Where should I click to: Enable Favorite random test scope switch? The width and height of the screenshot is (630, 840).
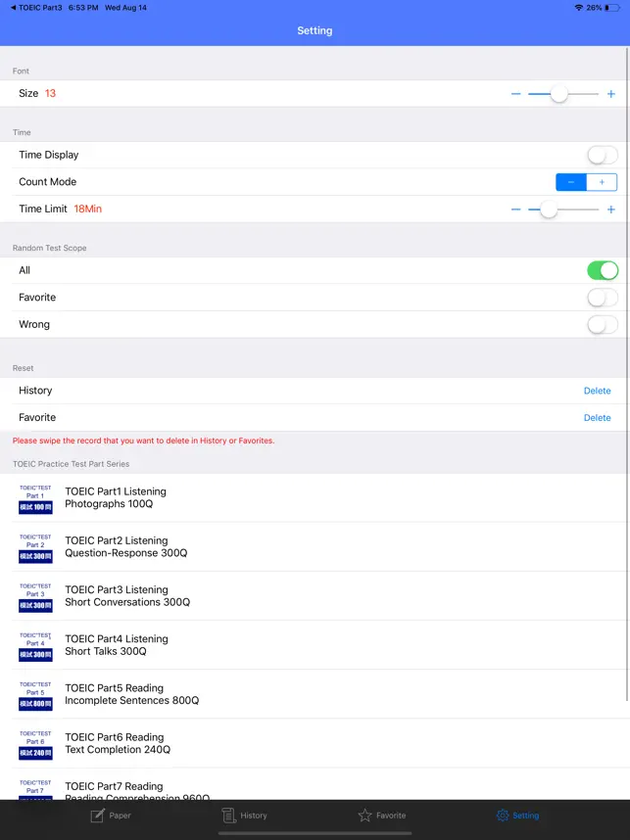[x=603, y=298]
